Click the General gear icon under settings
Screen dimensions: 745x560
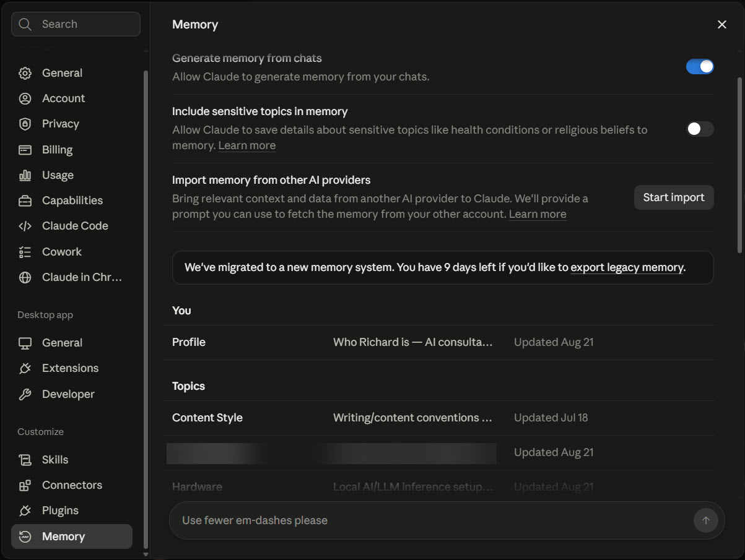[25, 73]
